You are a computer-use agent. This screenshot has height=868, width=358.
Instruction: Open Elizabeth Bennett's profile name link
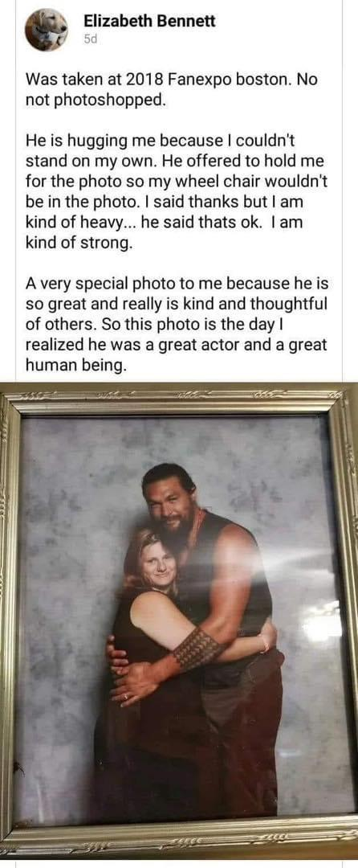tap(149, 21)
